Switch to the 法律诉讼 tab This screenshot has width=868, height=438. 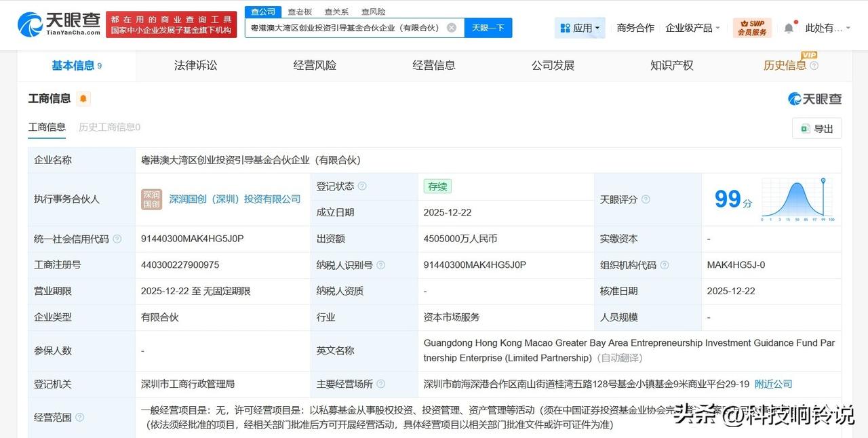(x=195, y=65)
